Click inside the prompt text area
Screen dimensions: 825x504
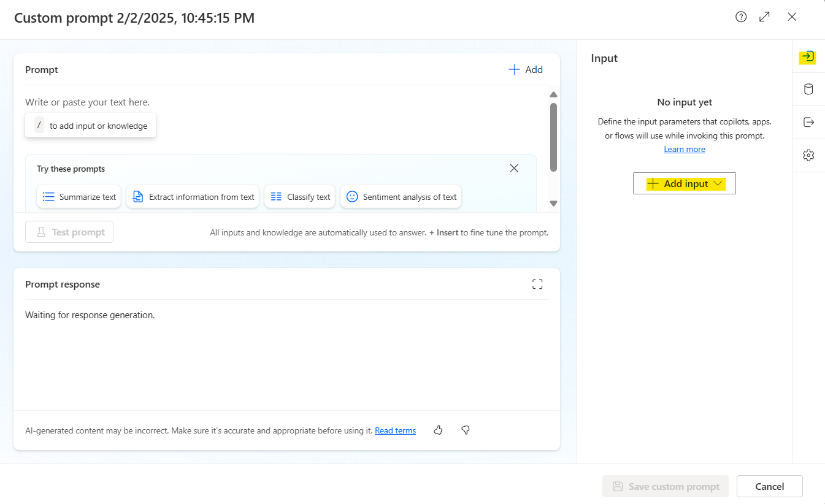tap(245, 102)
